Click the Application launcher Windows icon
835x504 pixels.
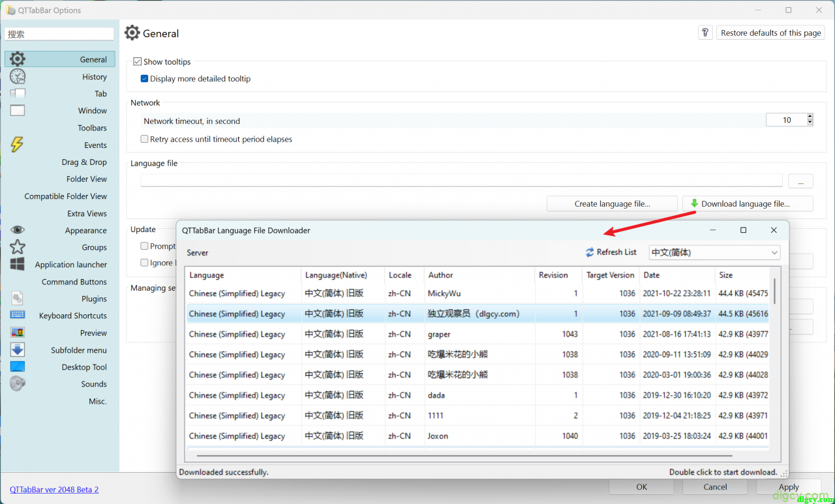coord(18,264)
